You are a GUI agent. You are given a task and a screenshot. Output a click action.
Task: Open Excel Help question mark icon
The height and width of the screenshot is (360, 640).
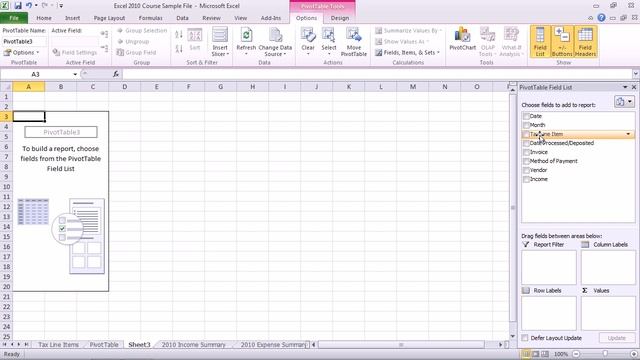[601, 18]
